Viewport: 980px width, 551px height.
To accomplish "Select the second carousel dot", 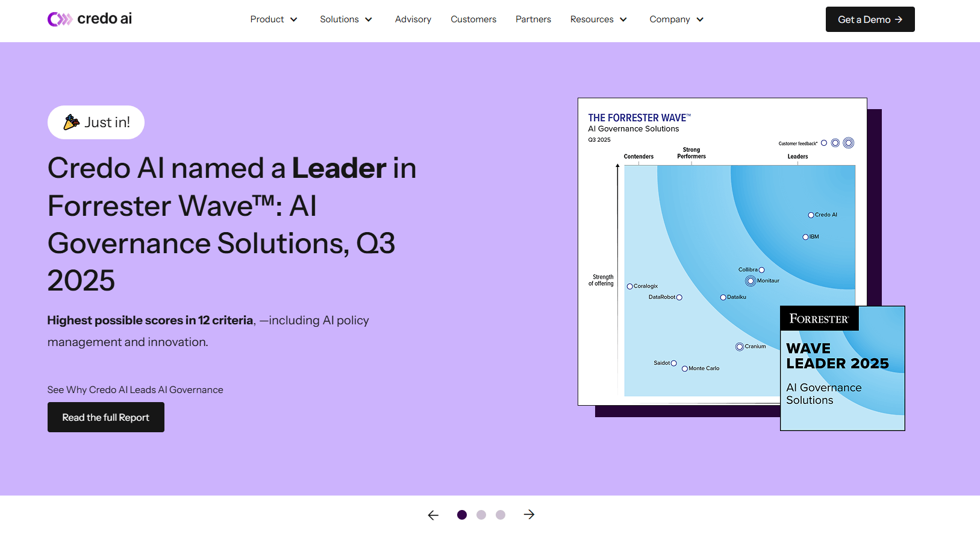I will point(481,514).
